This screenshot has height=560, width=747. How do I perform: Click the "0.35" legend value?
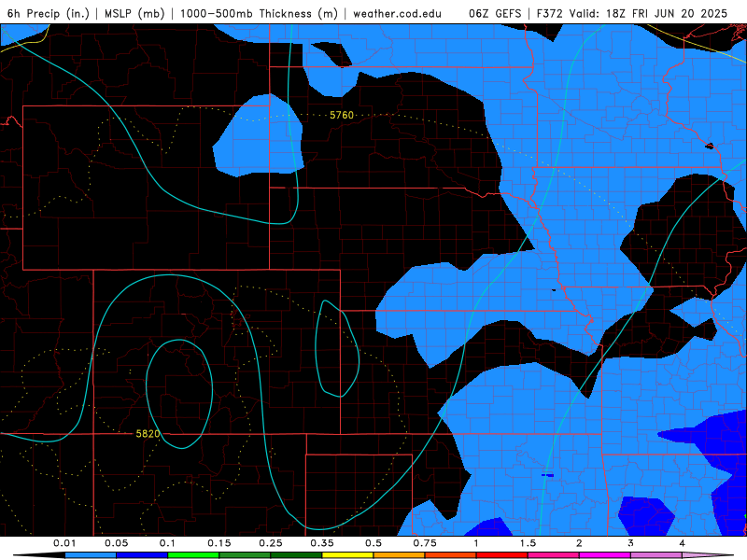[x=322, y=543]
